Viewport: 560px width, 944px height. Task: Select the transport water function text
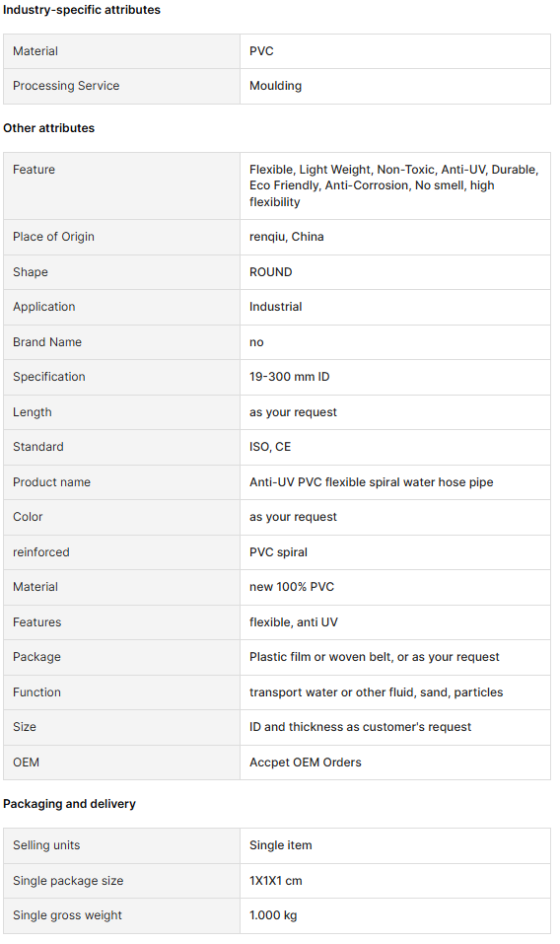pos(376,692)
